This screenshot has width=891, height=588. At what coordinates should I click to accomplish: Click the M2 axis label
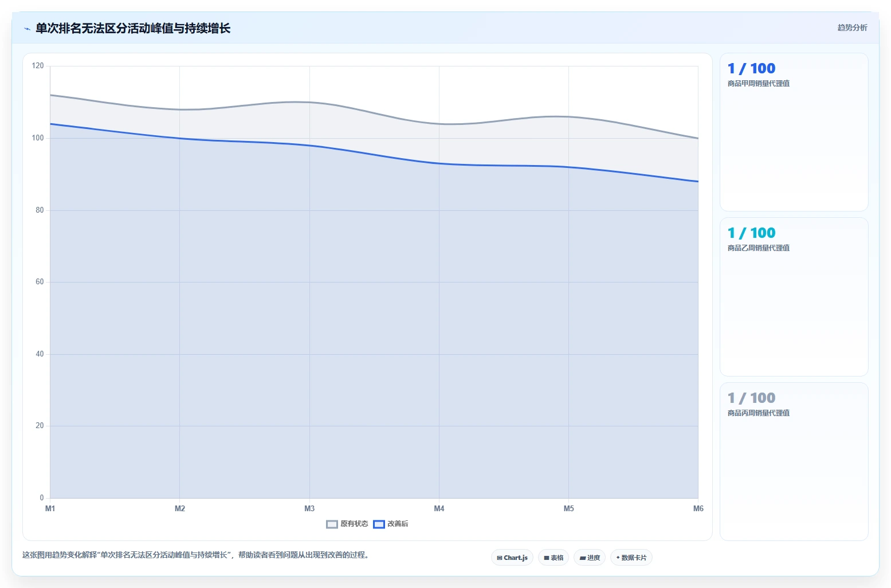[x=180, y=509]
